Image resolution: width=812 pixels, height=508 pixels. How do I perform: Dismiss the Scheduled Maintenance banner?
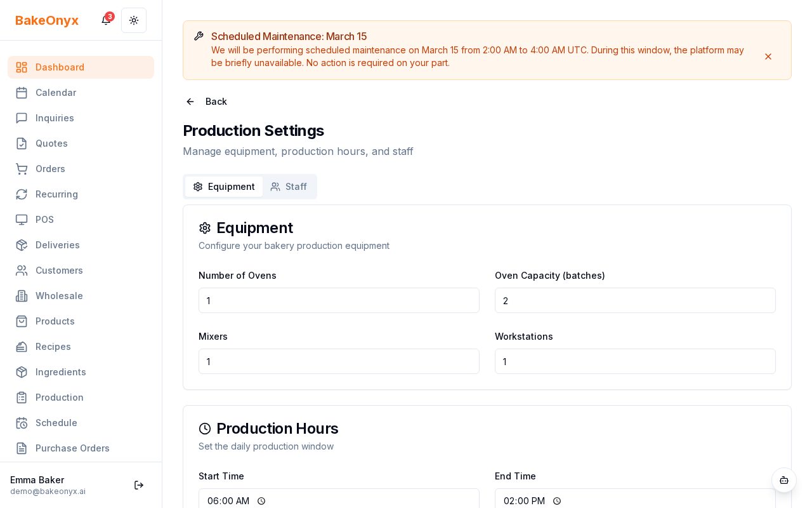[768, 57]
